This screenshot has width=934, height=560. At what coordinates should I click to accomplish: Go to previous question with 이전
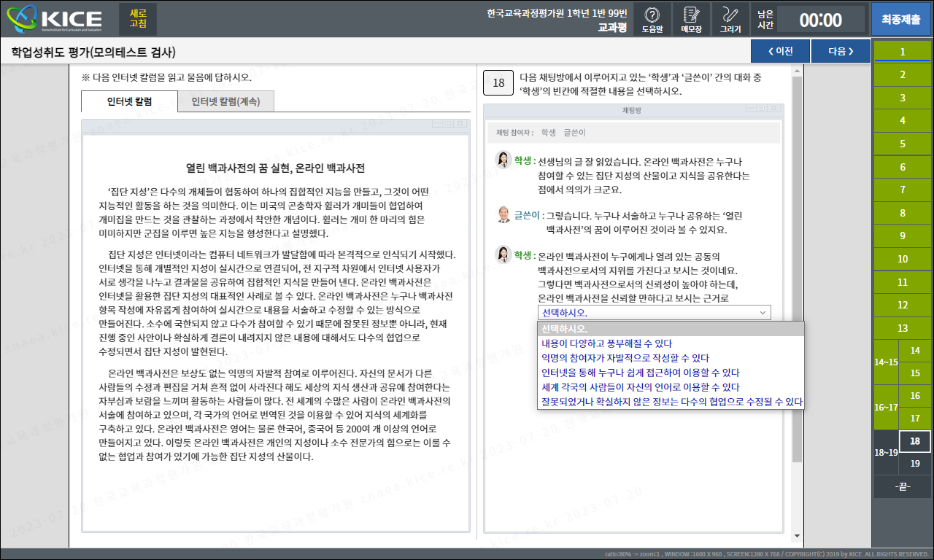(x=780, y=51)
